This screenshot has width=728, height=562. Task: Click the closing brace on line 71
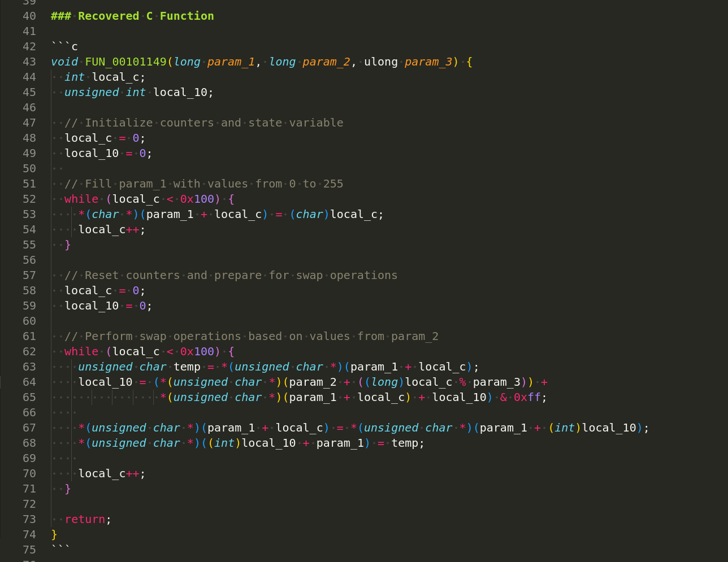coord(68,489)
